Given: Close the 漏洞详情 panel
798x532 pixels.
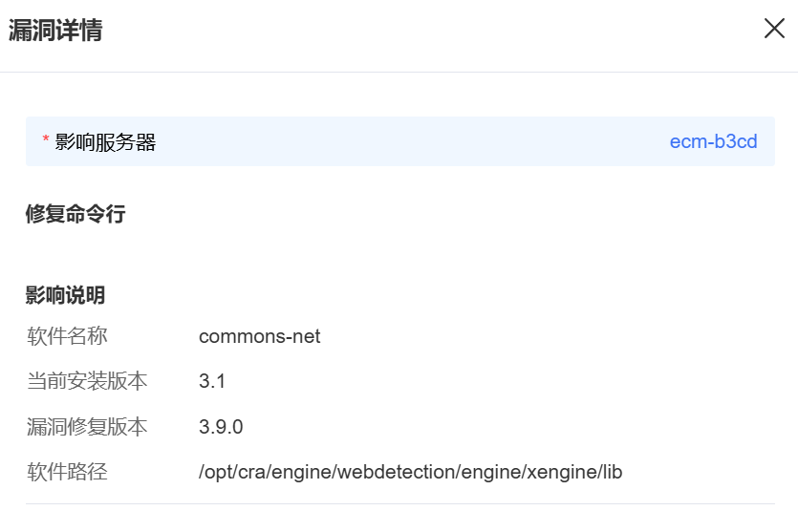Looking at the screenshot, I should [x=774, y=29].
